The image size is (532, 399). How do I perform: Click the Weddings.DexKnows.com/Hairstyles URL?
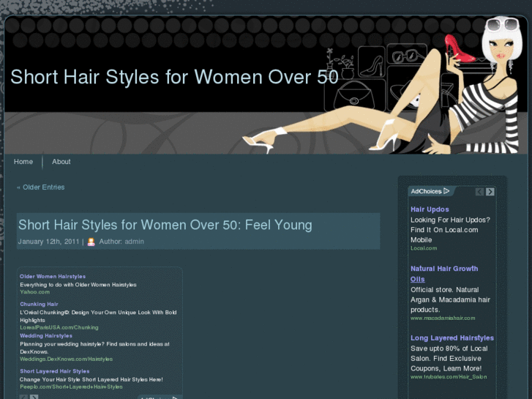[x=66, y=359]
